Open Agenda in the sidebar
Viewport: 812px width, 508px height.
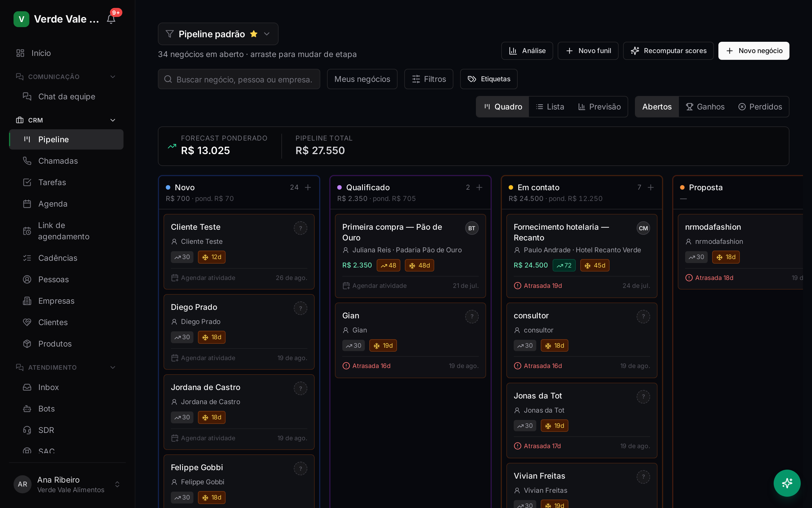point(67,204)
